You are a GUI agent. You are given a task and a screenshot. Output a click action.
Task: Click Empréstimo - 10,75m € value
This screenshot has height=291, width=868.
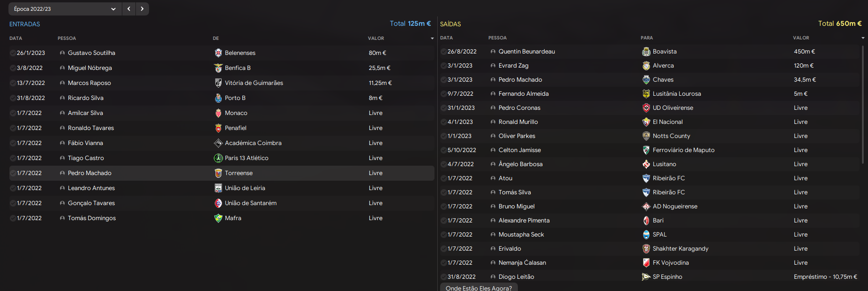pyautogui.click(x=825, y=277)
